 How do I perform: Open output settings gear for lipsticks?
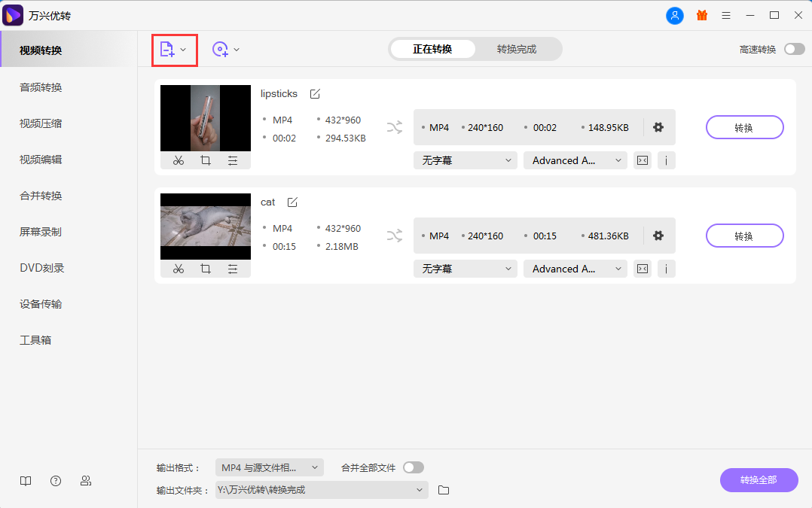click(658, 127)
